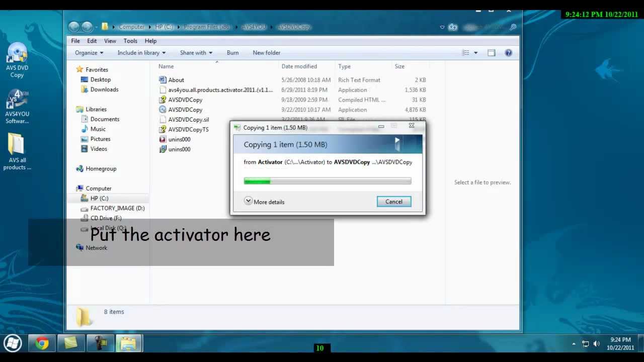
Task: Select the HP (C:) drive
Action: (99, 198)
